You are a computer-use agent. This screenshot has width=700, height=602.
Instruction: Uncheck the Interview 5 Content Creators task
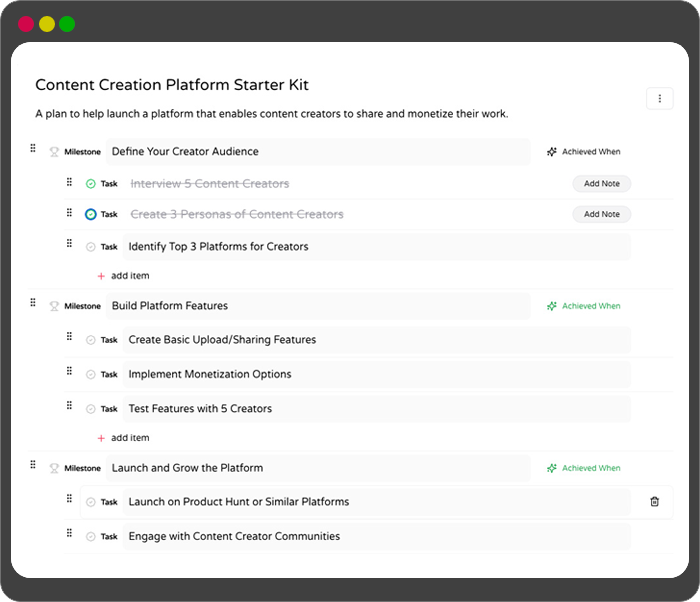(91, 184)
